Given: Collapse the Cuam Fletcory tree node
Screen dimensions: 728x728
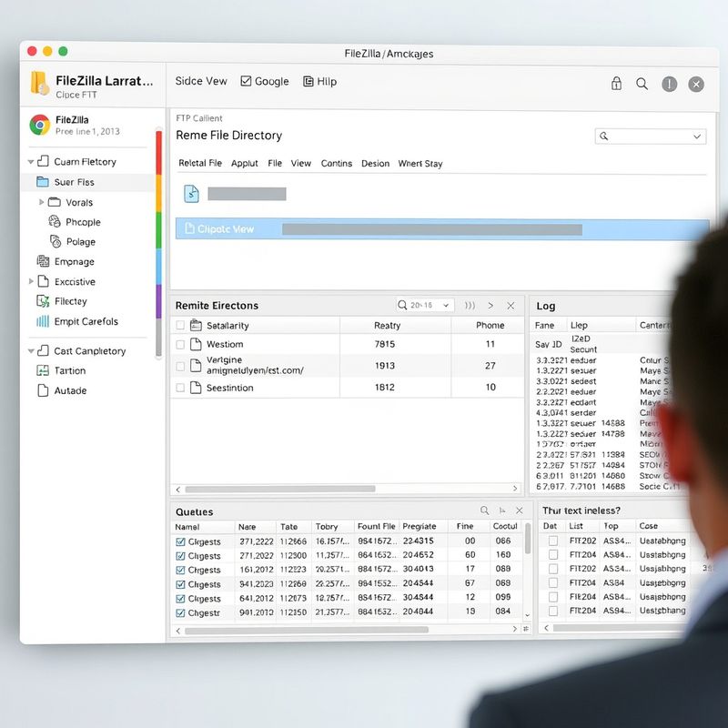Looking at the screenshot, I should point(31,162).
